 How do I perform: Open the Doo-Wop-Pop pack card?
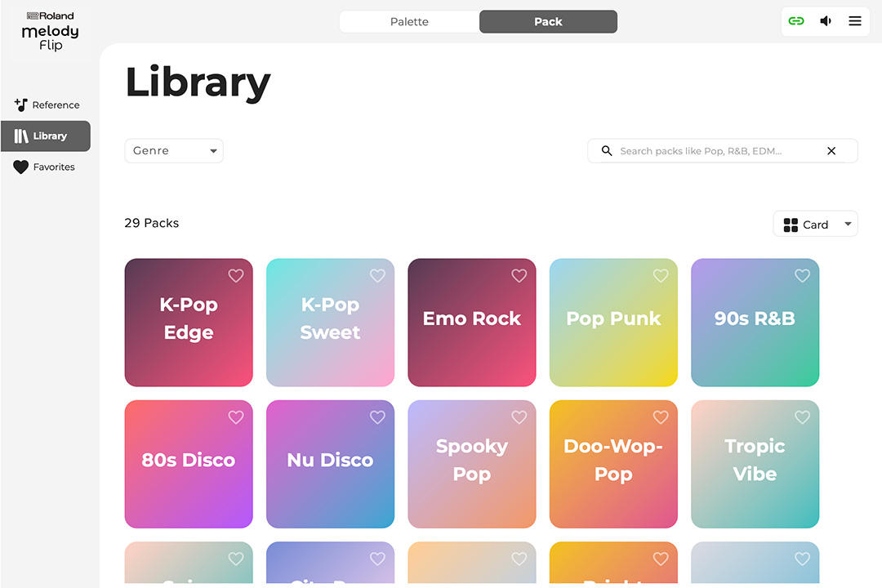pyautogui.click(x=613, y=464)
